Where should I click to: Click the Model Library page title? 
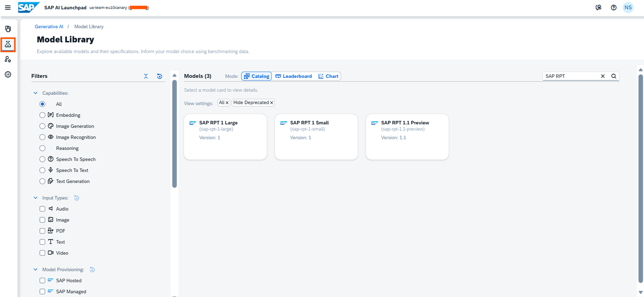tap(65, 39)
